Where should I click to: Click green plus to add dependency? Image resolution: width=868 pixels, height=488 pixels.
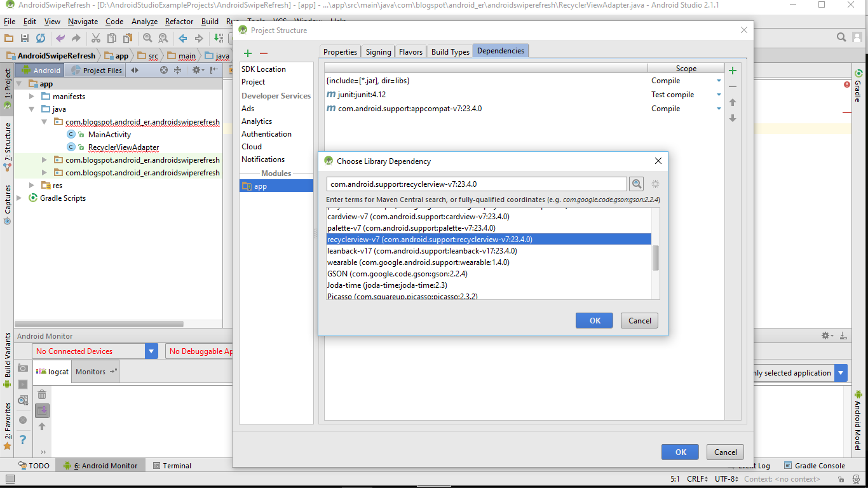[x=733, y=71]
